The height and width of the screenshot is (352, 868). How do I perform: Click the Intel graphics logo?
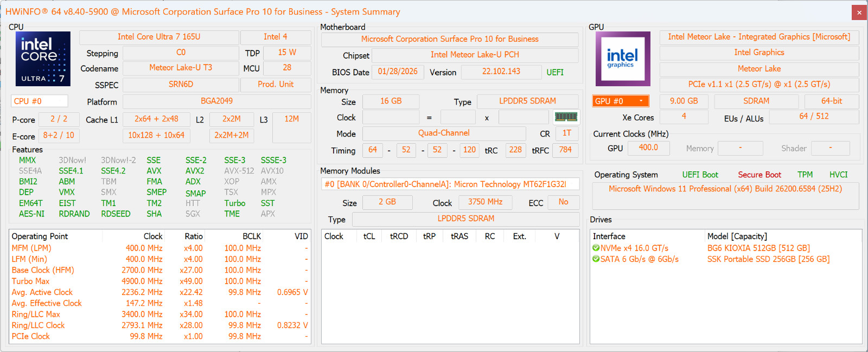(x=623, y=59)
